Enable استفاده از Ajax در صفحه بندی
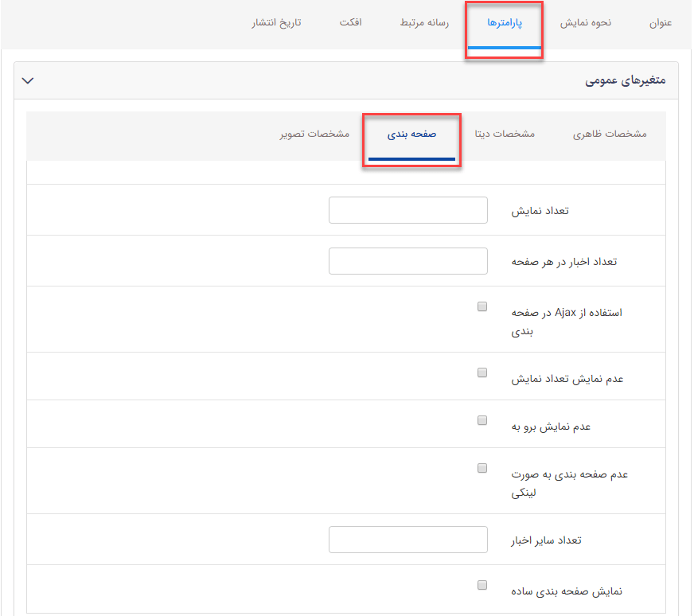Image resolution: width=694 pixels, height=616 pixels. coord(482,306)
